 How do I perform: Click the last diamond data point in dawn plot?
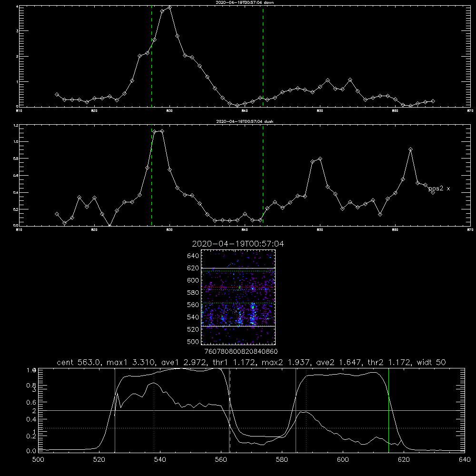point(433,101)
